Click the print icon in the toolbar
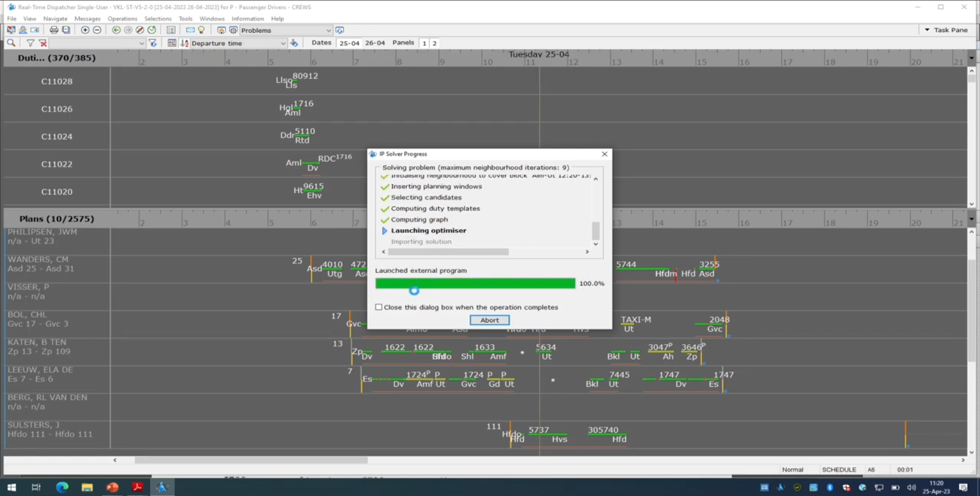The image size is (980, 496). 54,30
